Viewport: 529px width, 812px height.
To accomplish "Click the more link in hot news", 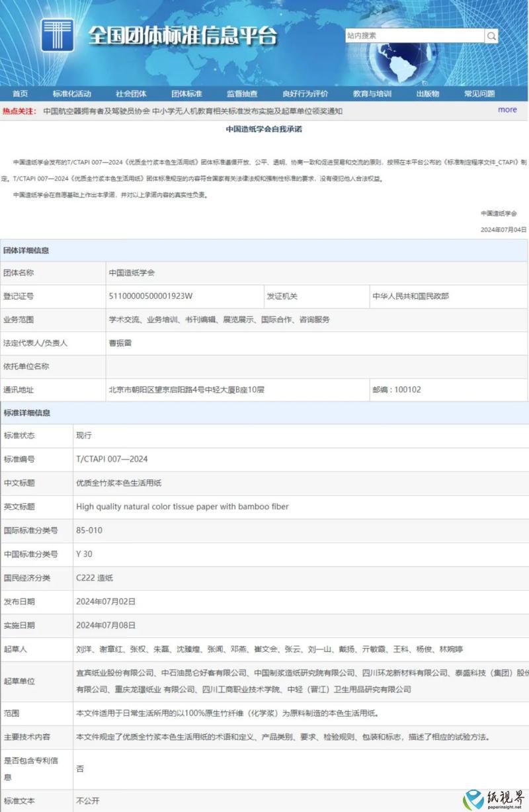I will click(507, 110).
